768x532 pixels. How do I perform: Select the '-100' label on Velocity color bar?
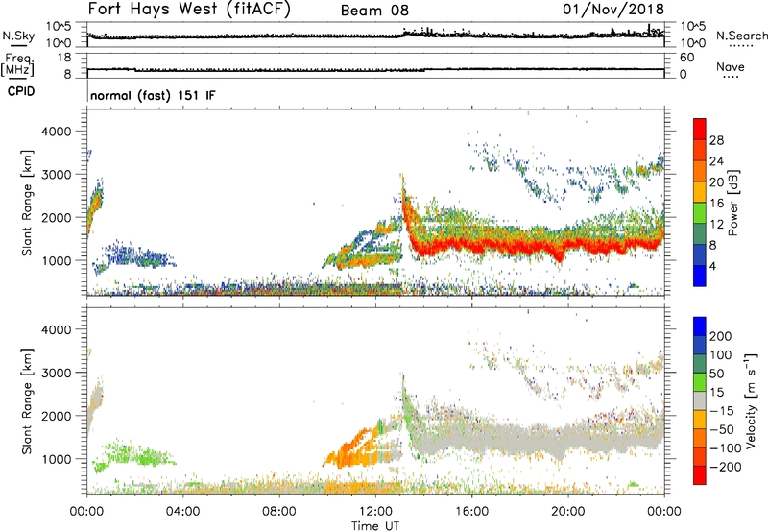726,448
